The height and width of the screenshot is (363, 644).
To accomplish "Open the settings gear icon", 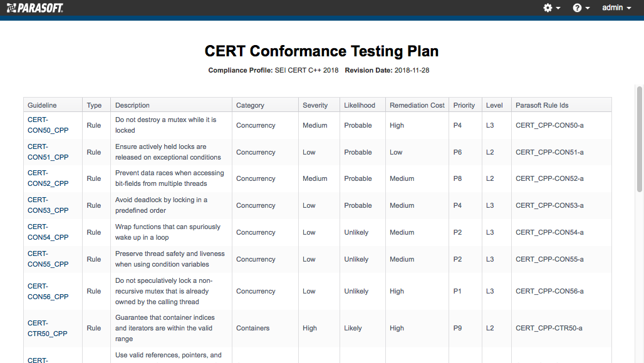I will [x=548, y=8].
